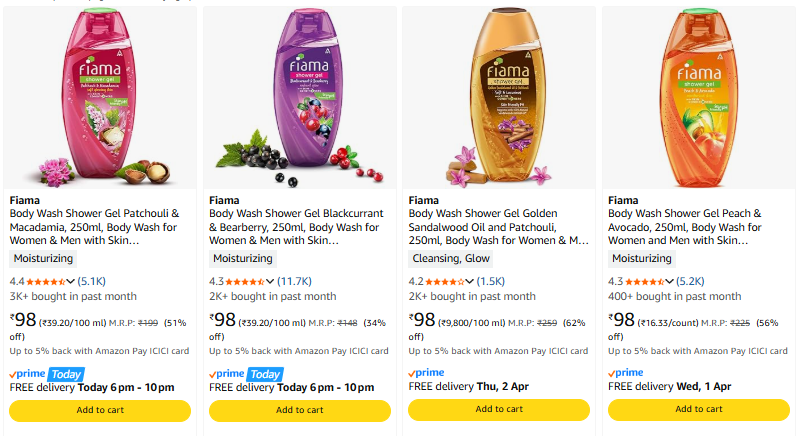This screenshot has width=800, height=436.
Task: Add Patchouli & Macadamia gel to cart
Action: point(100,410)
